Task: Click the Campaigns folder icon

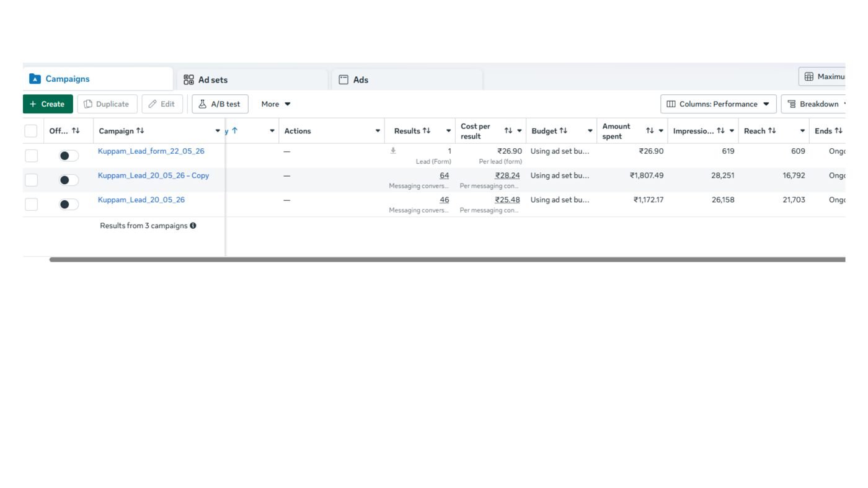Action: click(35, 79)
